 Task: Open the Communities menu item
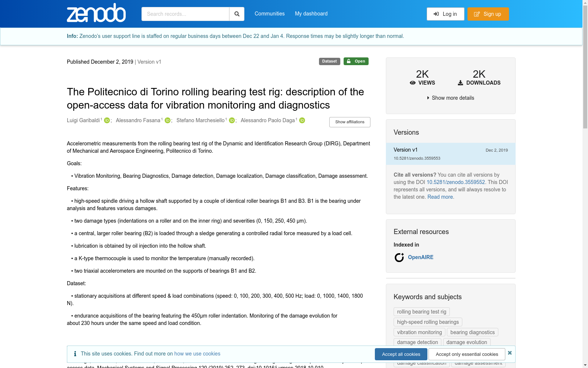[270, 14]
